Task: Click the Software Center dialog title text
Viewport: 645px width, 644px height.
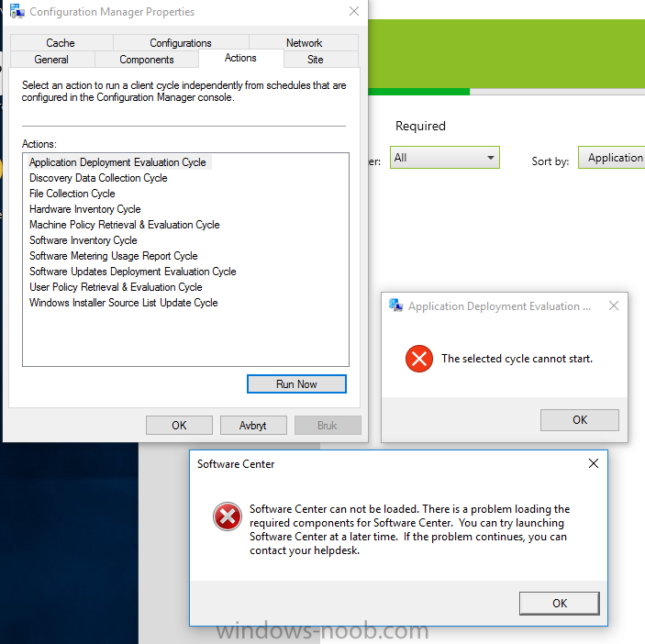Action: 236,464
